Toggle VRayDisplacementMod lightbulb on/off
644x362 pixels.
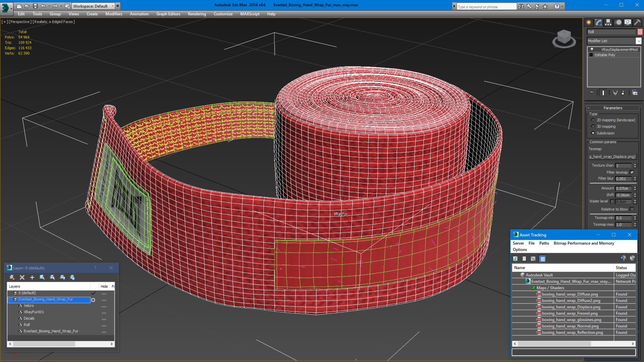coord(592,49)
